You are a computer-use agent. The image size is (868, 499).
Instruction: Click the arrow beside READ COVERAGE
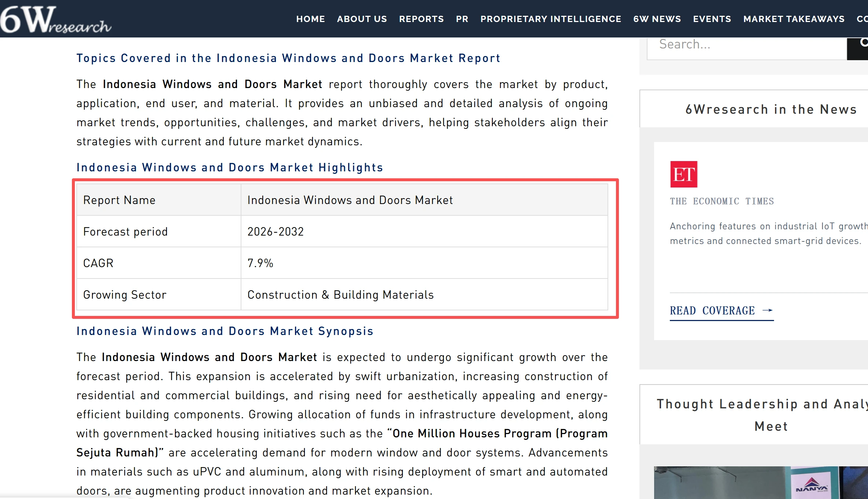click(767, 310)
